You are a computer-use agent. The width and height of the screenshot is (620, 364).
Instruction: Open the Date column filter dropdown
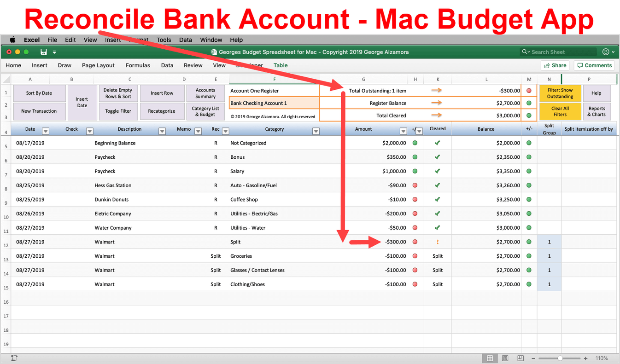pos(45,131)
